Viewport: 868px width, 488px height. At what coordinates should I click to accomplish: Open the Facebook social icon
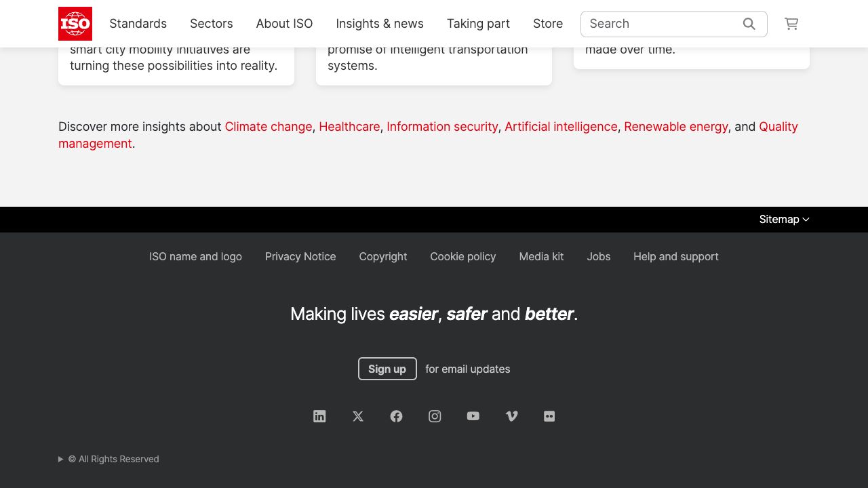[x=397, y=416]
